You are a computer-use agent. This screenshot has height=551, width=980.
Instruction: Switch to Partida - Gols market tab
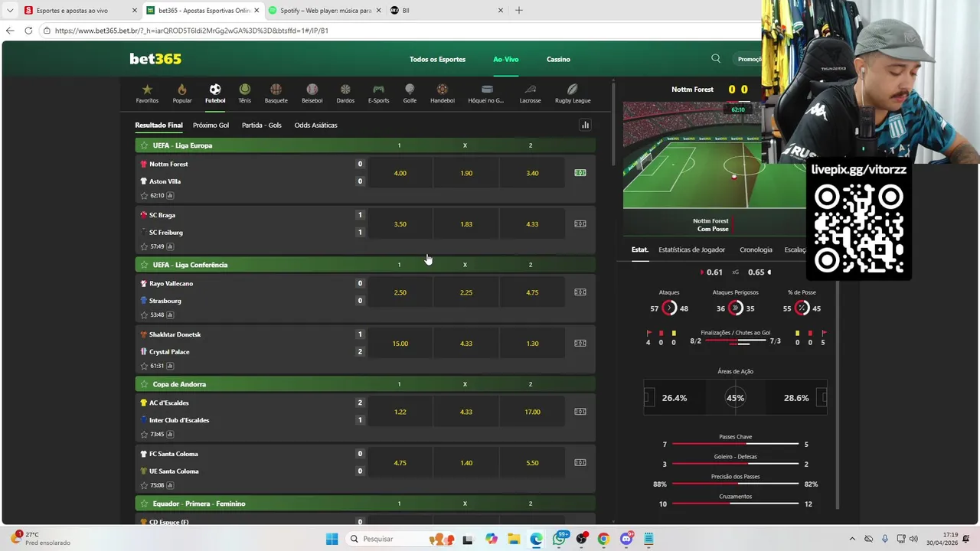click(x=262, y=125)
